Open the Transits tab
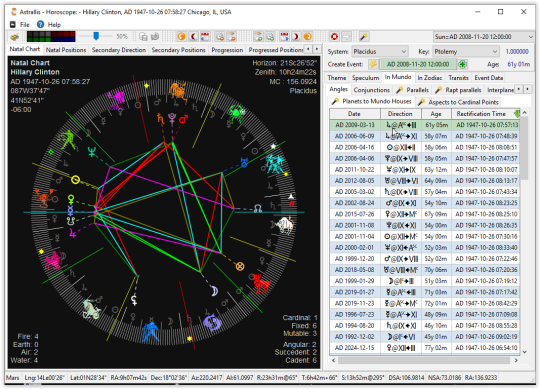 458,78
